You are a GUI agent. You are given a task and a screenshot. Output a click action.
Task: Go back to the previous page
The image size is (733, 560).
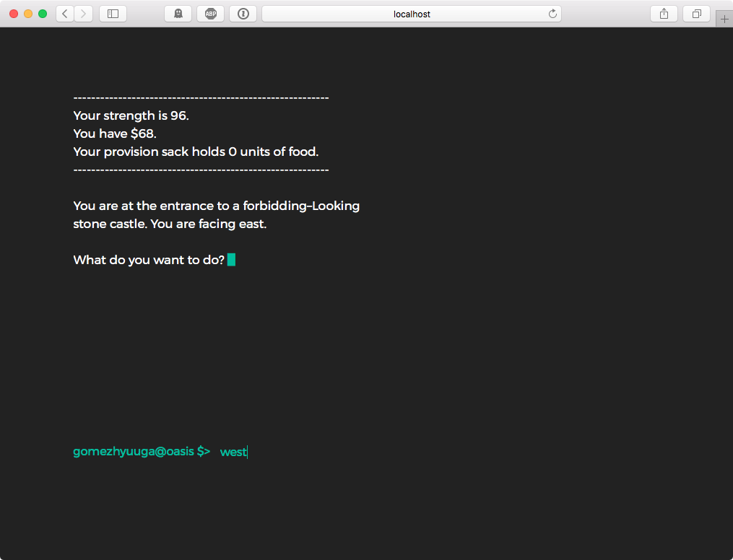[65, 14]
